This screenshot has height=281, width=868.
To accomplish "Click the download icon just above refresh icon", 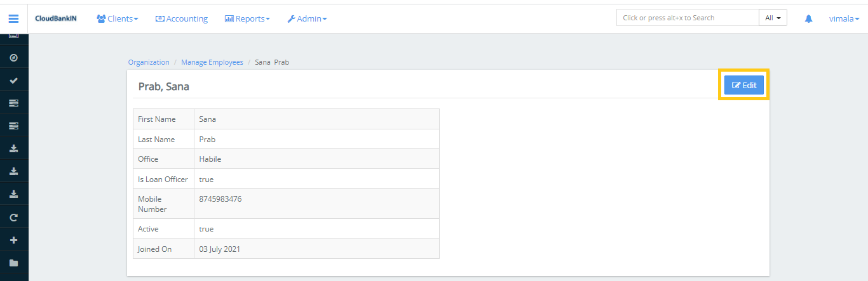I will [13, 195].
